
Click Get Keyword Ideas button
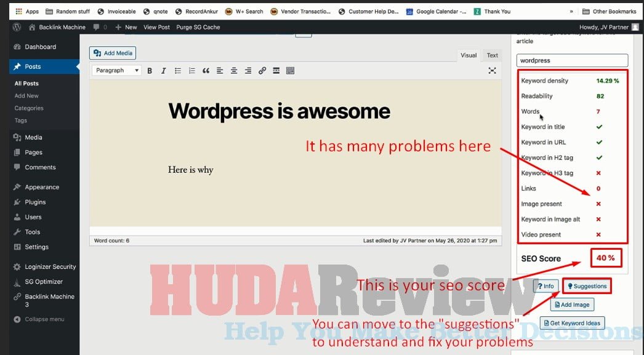point(572,323)
